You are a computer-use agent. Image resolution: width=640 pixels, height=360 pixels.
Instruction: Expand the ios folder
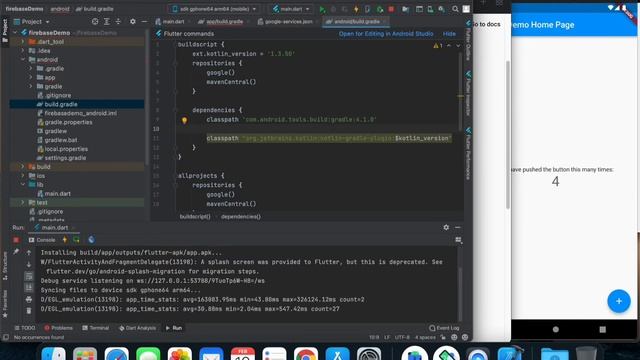23,176
